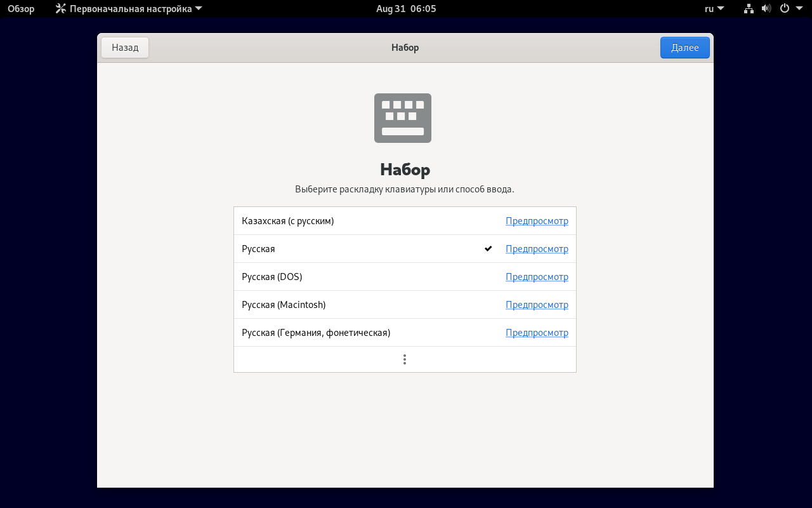
Task: Click the checkmark on the Русская row
Action: [488, 249]
